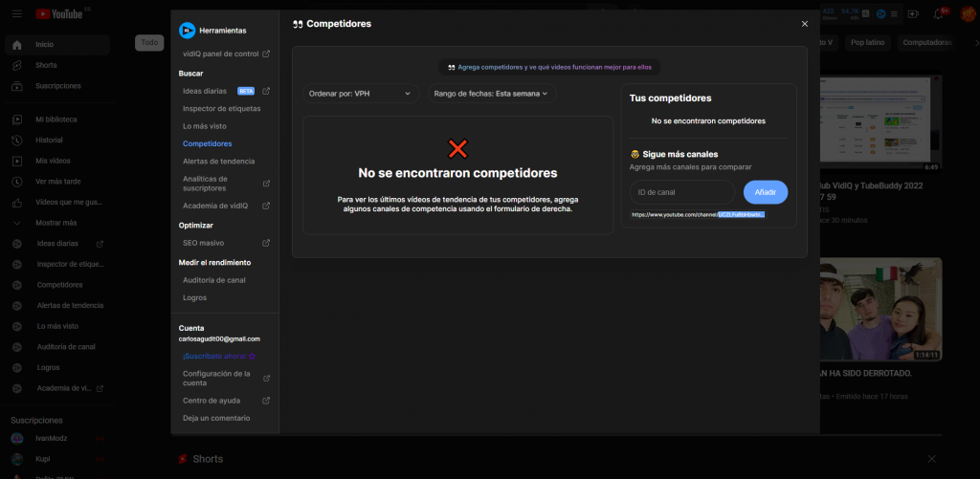Image resolution: width=980 pixels, height=479 pixels.
Task: Click external link icon beside Ideas diarias
Action: pos(266,91)
